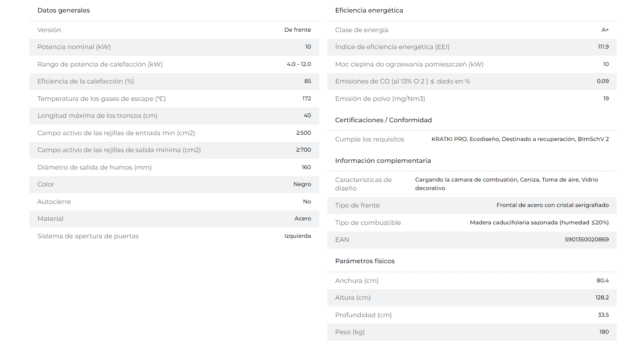
Task: Click the 'Tipo de combustible' row label
Action: point(368,223)
